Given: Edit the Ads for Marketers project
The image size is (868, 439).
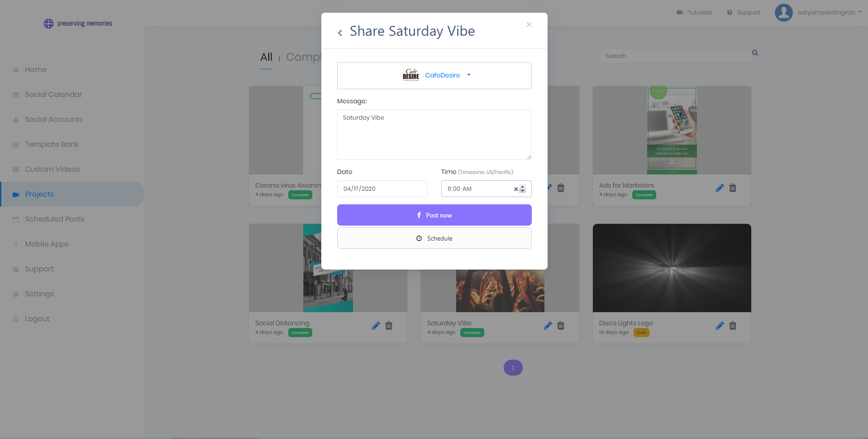Looking at the screenshot, I should coord(720,188).
